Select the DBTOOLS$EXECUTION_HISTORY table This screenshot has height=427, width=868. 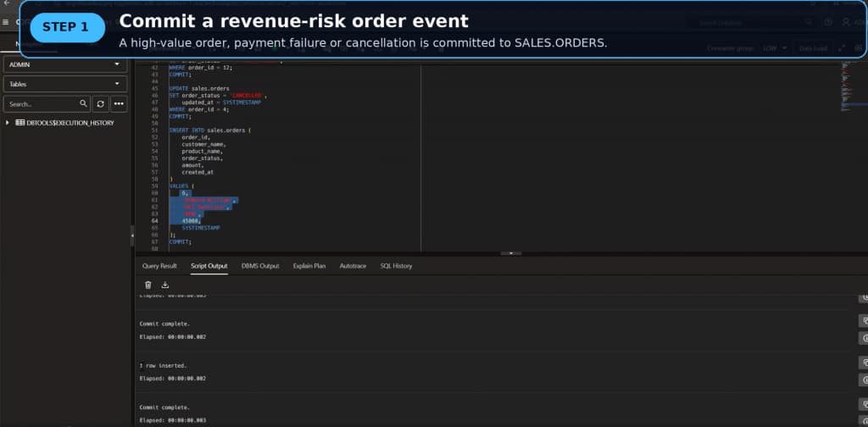point(70,123)
